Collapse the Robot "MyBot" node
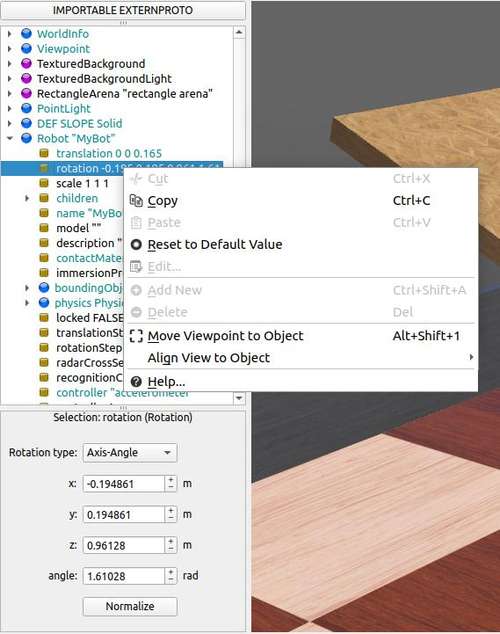 pos(9,138)
